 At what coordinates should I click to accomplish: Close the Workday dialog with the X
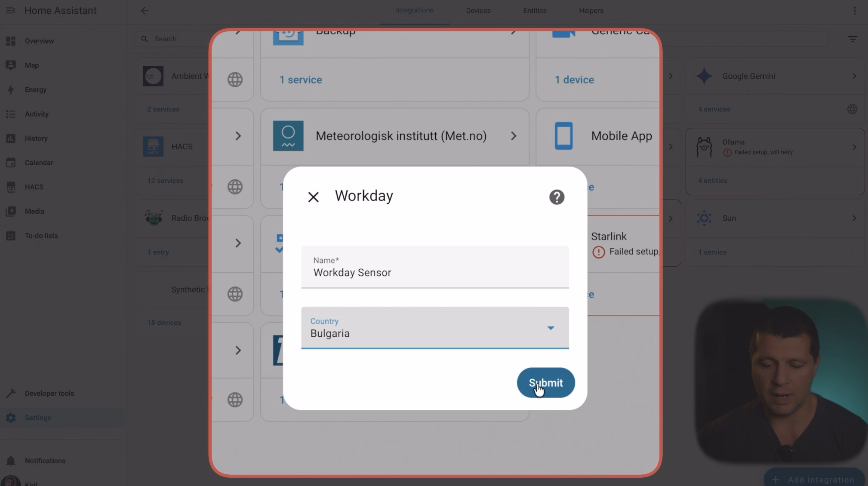point(313,197)
